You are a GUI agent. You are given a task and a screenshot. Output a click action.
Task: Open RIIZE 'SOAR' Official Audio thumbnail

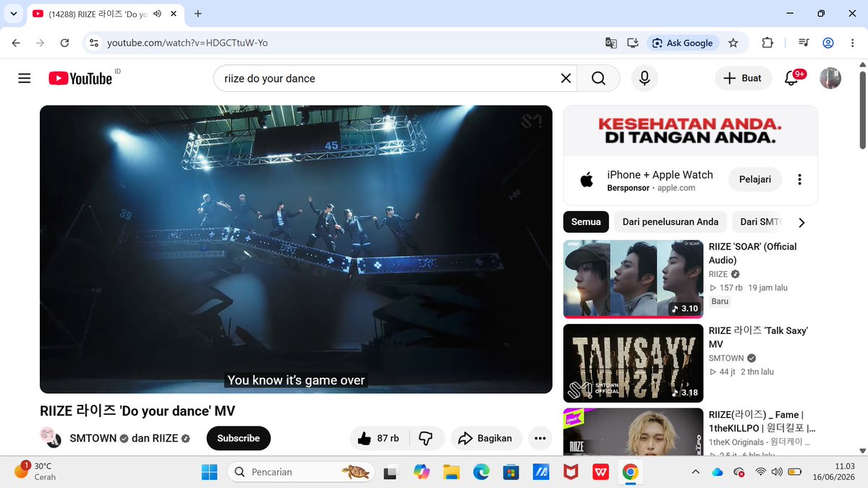[633, 279]
